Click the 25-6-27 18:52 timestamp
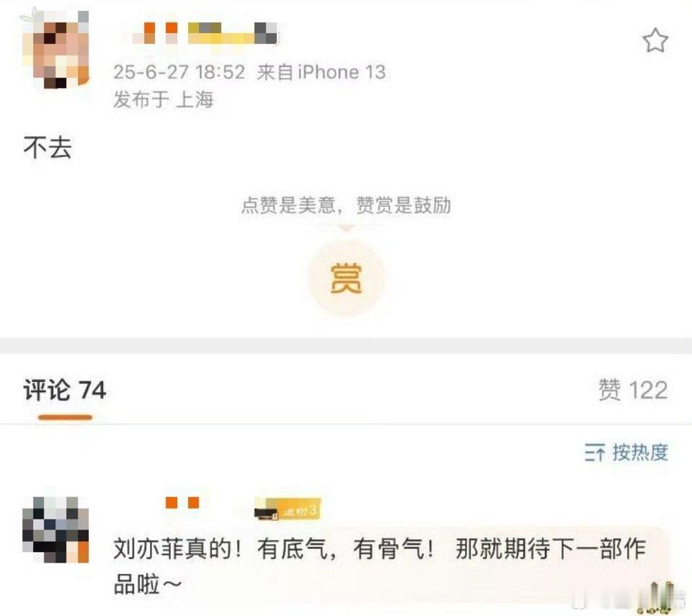 tap(179, 72)
